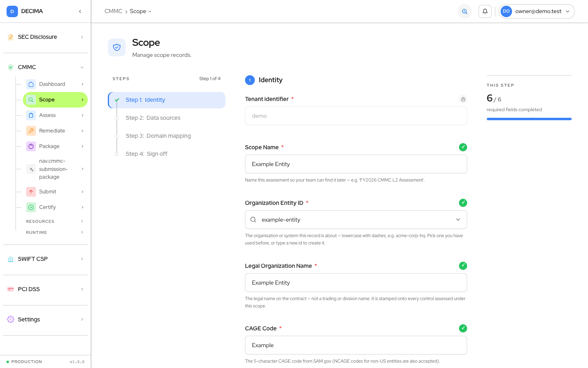Click the Scope page shield icon
This screenshot has width=588, height=368.
[117, 47]
